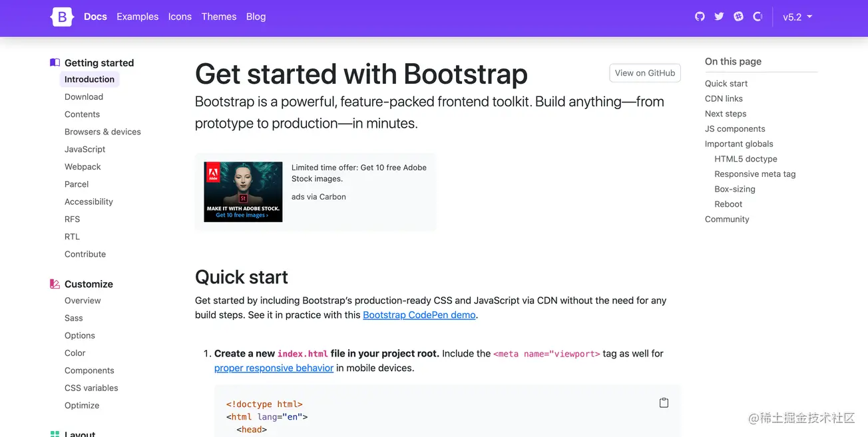The image size is (868, 437).
Task: Select Download in the sidebar
Action: point(84,97)
